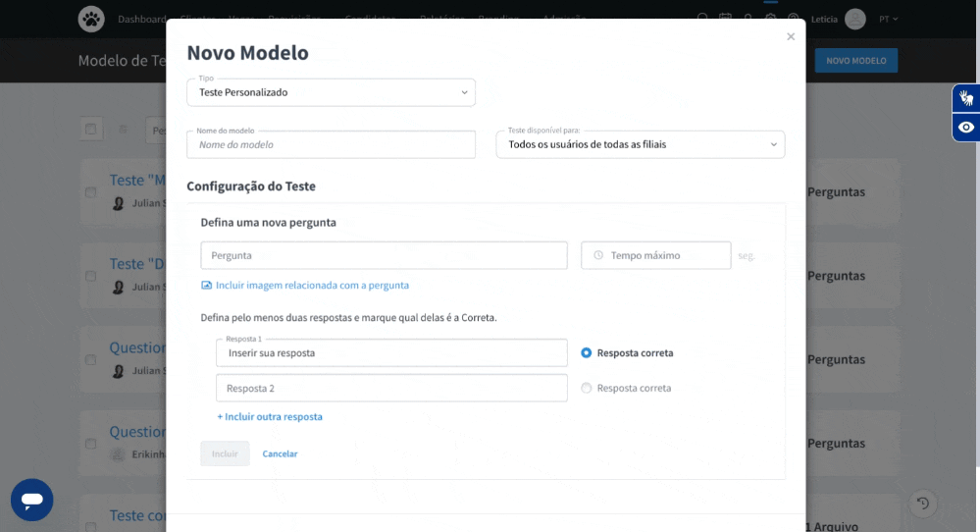Image resolution: width=980 pixels, height=532 pixels.
Task: Expand the Teste disponível para dropdown
Action: click(640, 144)
